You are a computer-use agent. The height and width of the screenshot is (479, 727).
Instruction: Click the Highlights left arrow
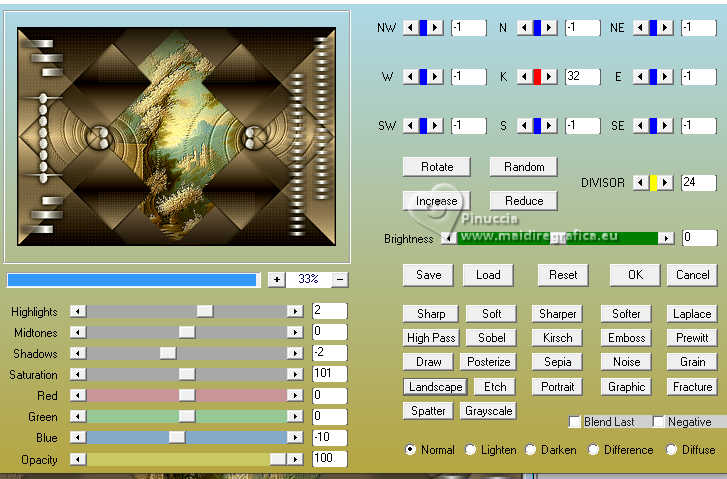pos(78,311)
